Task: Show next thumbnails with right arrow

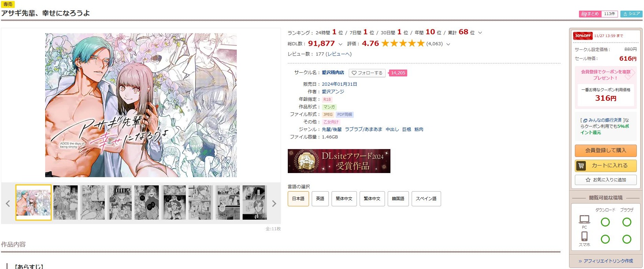Action: coord(274,204)
